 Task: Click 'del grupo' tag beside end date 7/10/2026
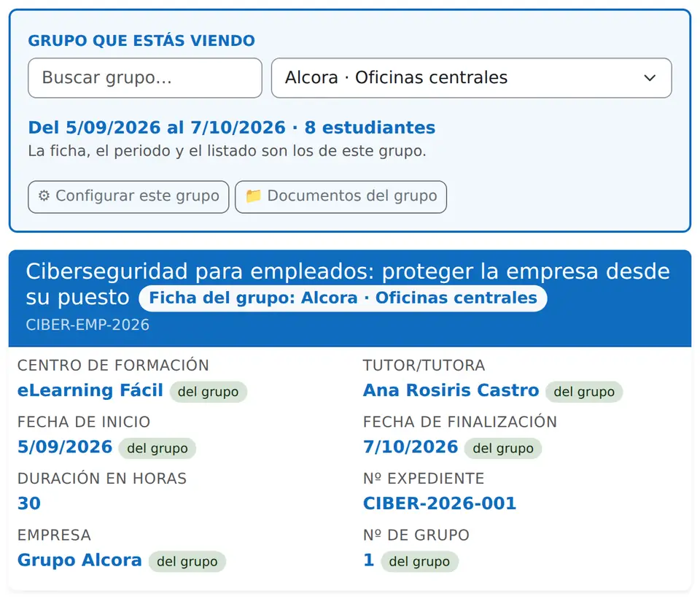503,449
